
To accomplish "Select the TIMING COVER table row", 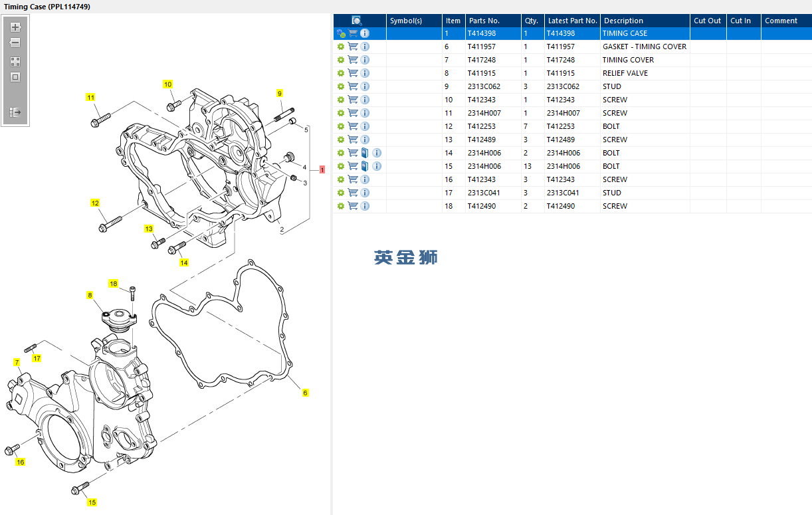I will (628, 60).
